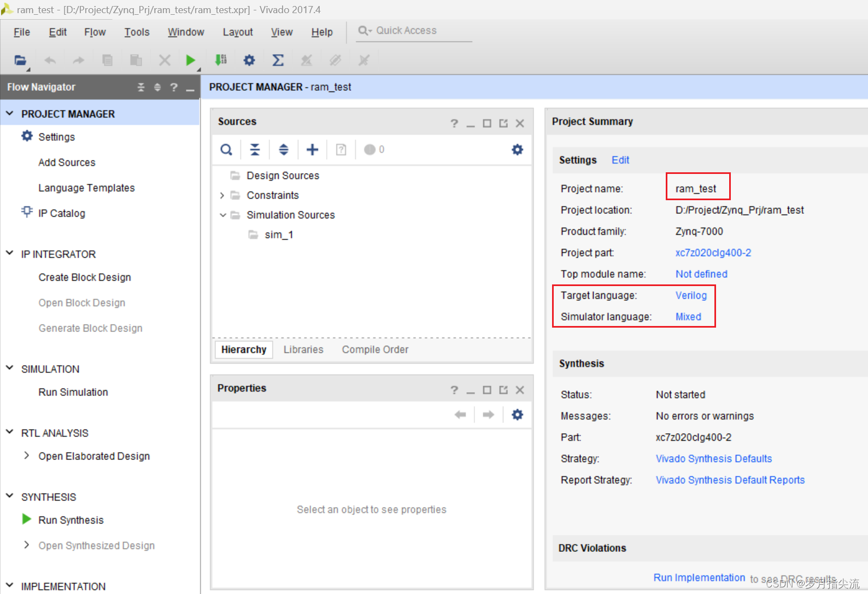
Task: Click the Mixed simulator language link
Action: (x=688, y=317)
